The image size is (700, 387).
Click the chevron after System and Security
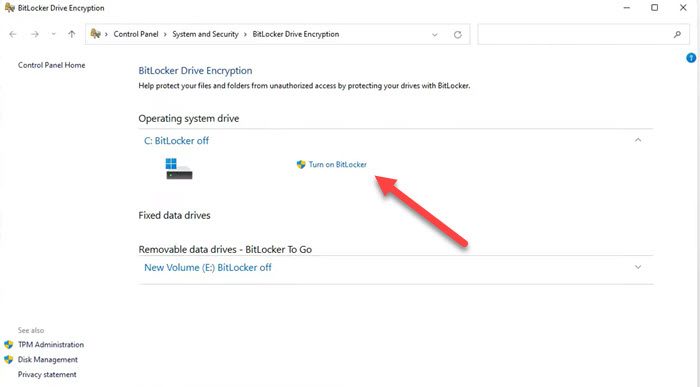(x=246, y=34)
